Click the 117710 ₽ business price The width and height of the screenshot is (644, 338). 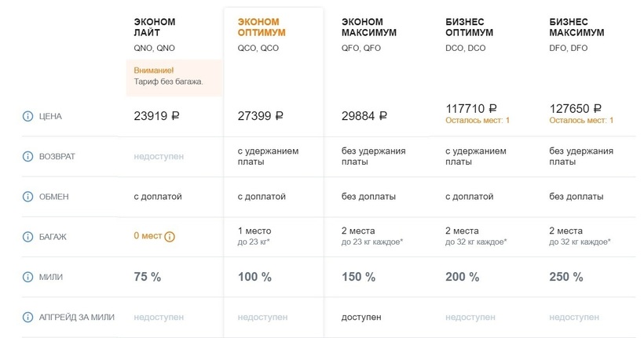pos(471,109)
